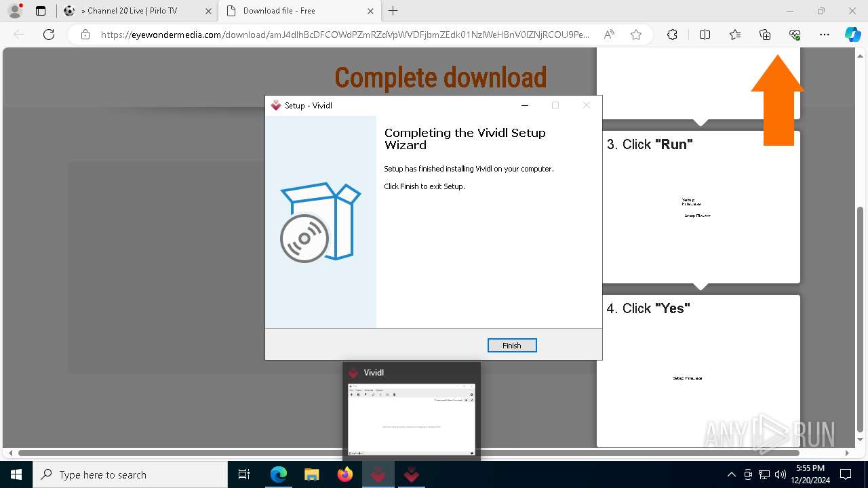This screenshot has height=488, width=868.
Task: Click Finish in the Vividl Setup wizard
Action: tap(512, 346)
